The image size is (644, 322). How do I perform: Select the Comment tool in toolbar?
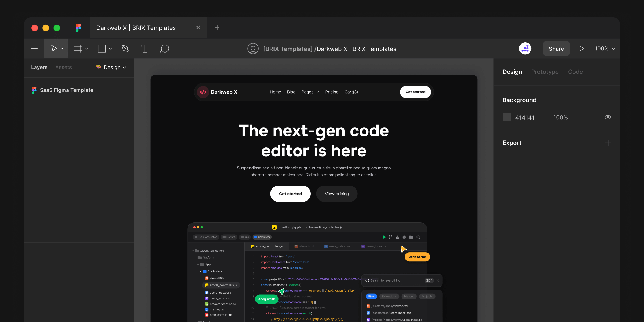[164, 49]
